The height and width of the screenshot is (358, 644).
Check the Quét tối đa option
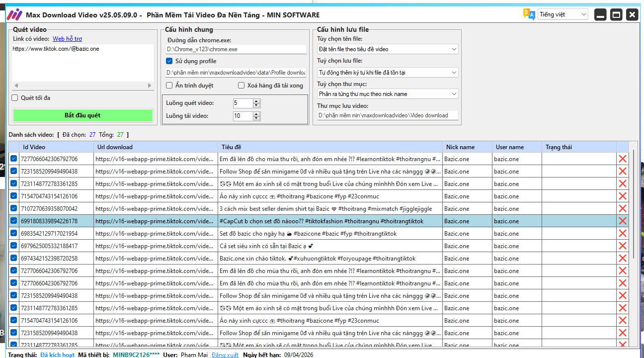pyautogui.click(x=15, y=98)
